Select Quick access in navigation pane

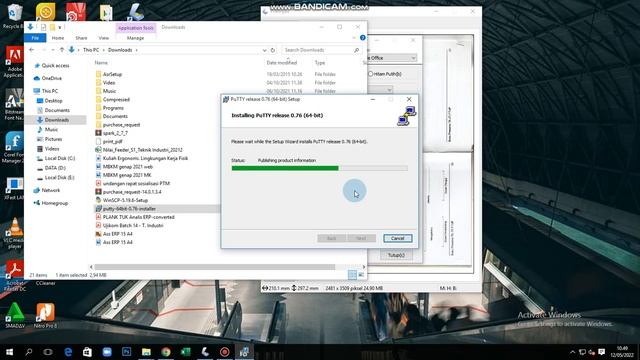click(55, 65)
